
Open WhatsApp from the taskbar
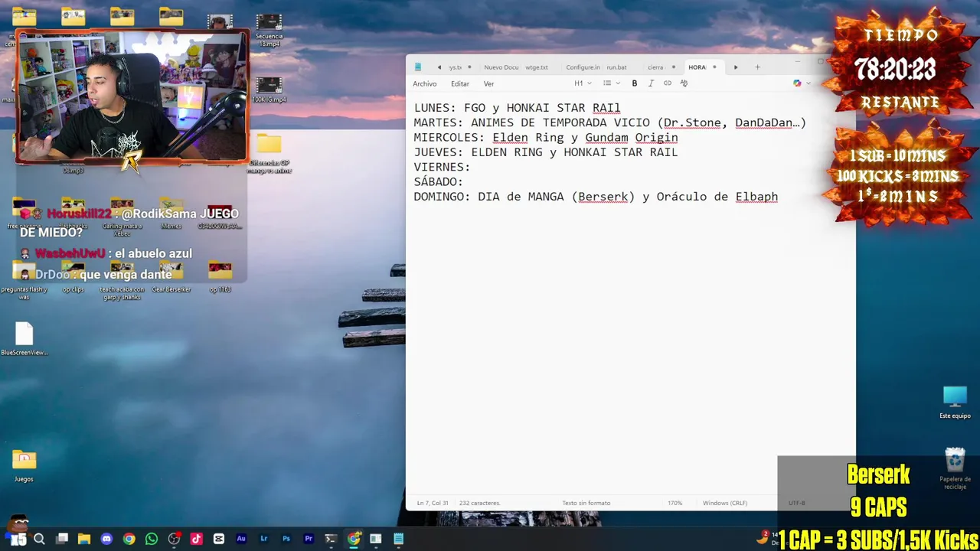152,539
